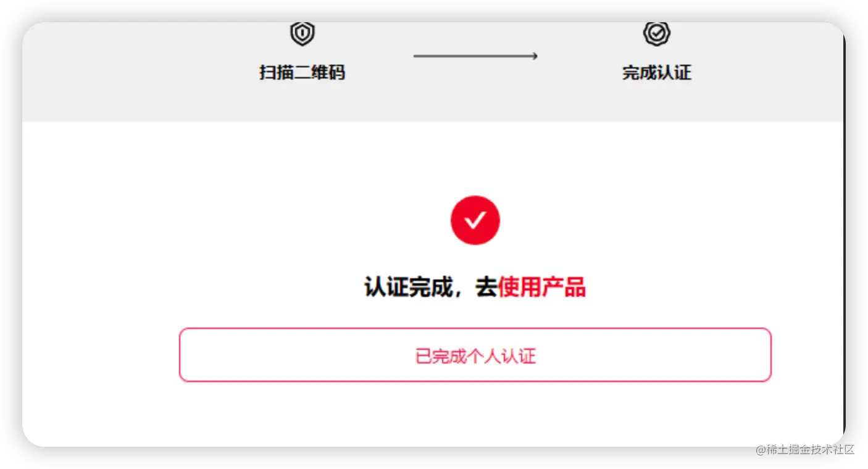
Task: Click the 稀土掘金技术社区 watermark text
Action: [811, 449]
